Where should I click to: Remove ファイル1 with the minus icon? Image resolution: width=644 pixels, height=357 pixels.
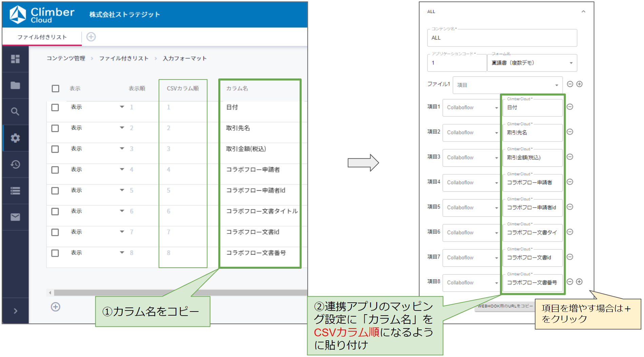(x=570, y=84)
